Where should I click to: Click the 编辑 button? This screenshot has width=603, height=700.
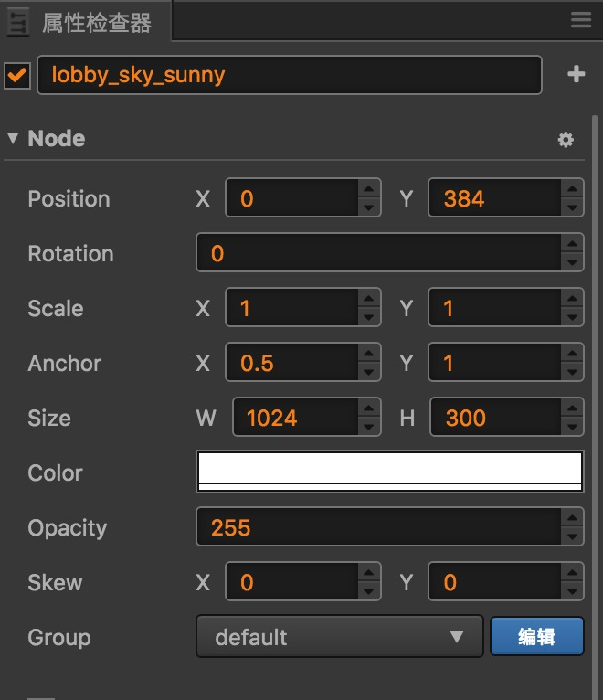(x=536, y=637)
